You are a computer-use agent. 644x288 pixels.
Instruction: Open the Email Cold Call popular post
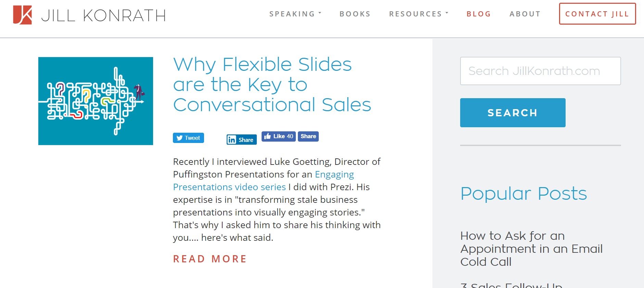point(531,249)
